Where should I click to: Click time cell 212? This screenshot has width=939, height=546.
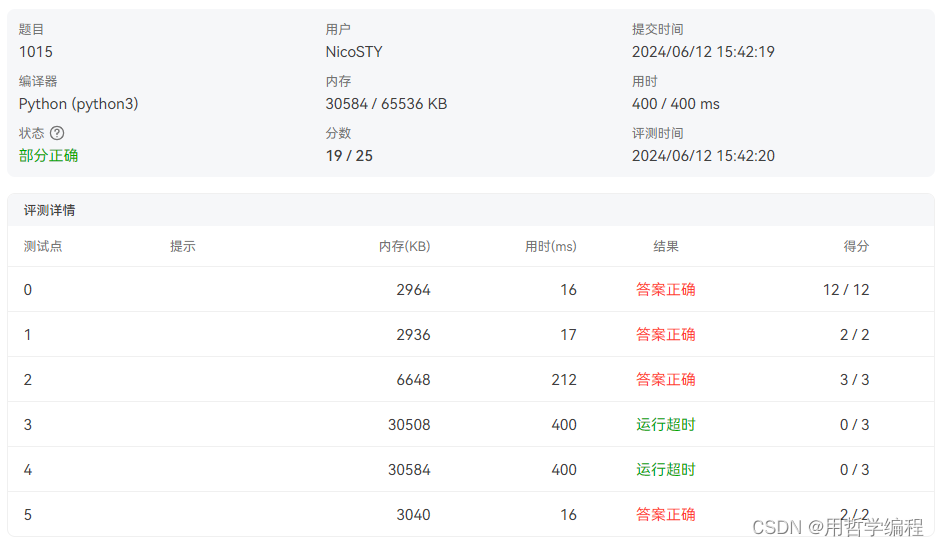tap(564, 380)
